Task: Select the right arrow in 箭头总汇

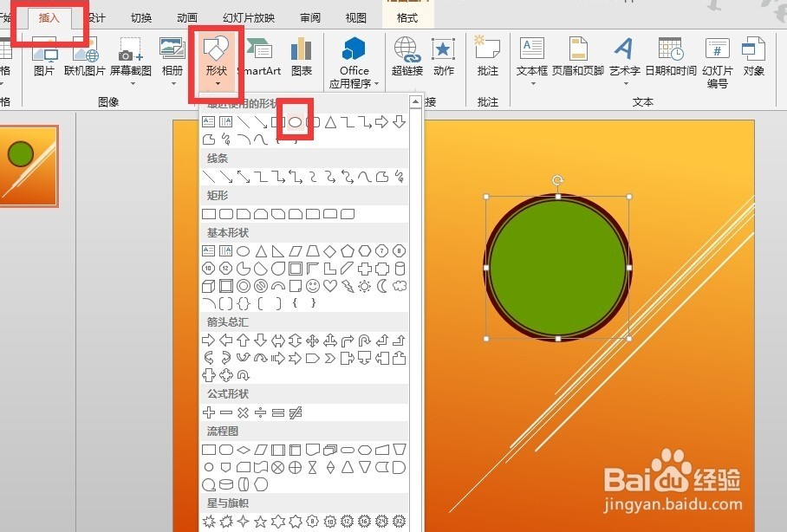Action: pyautogui.click(x=208, y=341)
